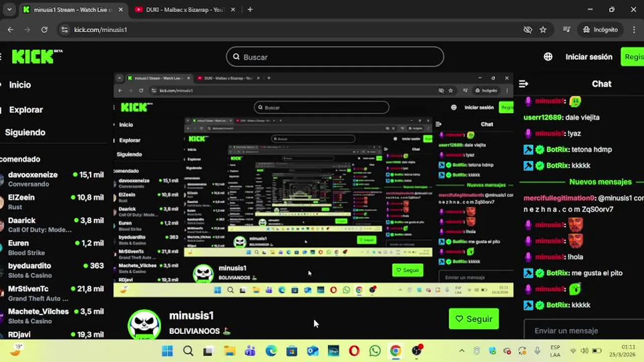Screen dimensions: 644x362
Task: Click the Enviar un mensaje chat input
Action: pos(584,330)
